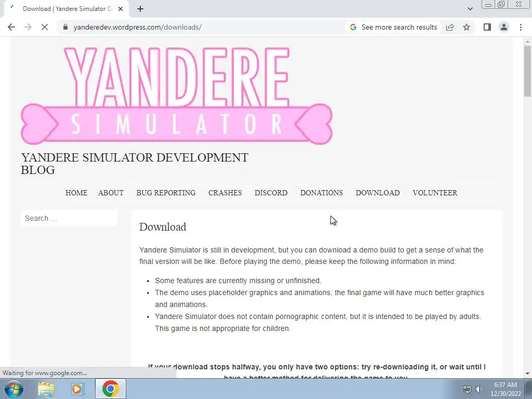Open the Windows Start menu
532x399 pixels.
click(x=14, y=389)
